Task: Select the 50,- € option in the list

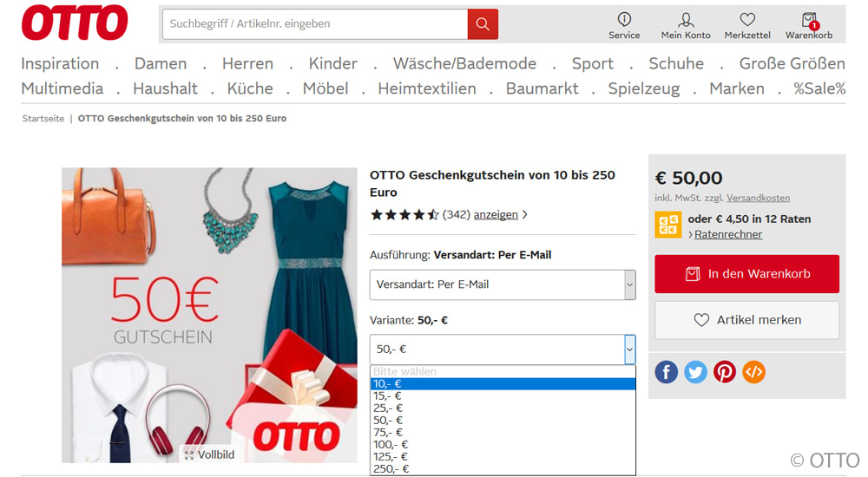Action: tap(503, 420)
